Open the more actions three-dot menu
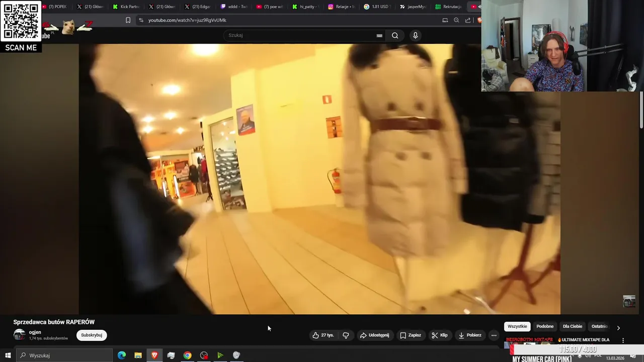The image size is (644, 362). [494, 335]
